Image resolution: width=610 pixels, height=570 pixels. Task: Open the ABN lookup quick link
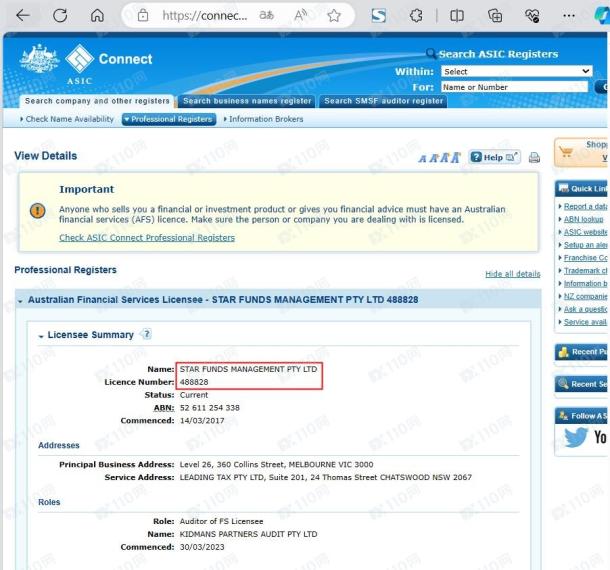(584, 219)
